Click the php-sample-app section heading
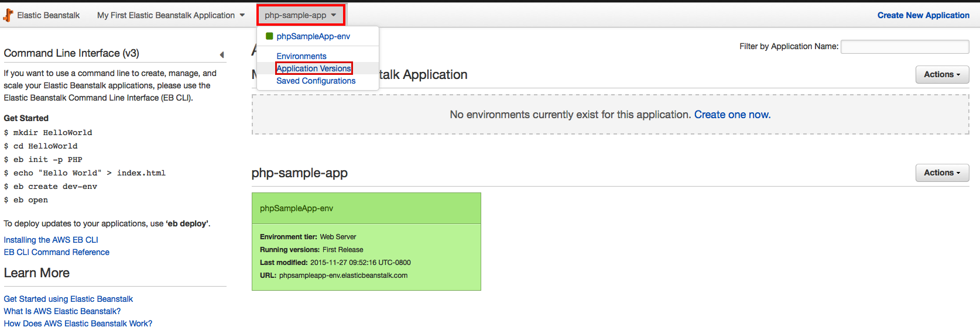980x334 pixels. [300, 173]
